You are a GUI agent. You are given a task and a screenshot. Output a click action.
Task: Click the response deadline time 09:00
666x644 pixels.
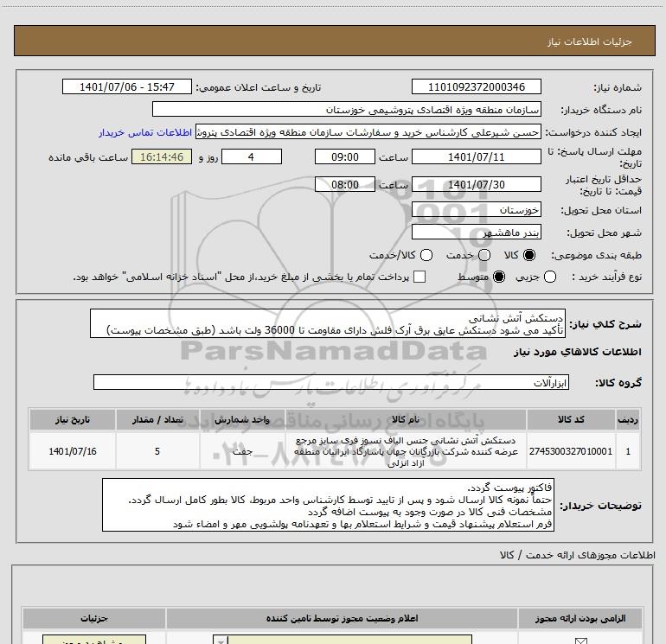pos(345,157)
